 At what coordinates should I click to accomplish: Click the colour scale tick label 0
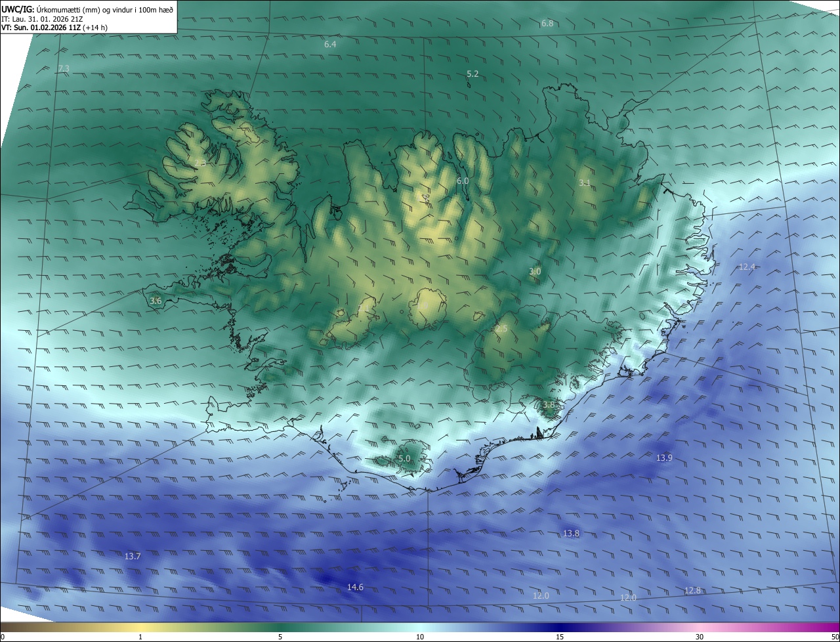3,637
